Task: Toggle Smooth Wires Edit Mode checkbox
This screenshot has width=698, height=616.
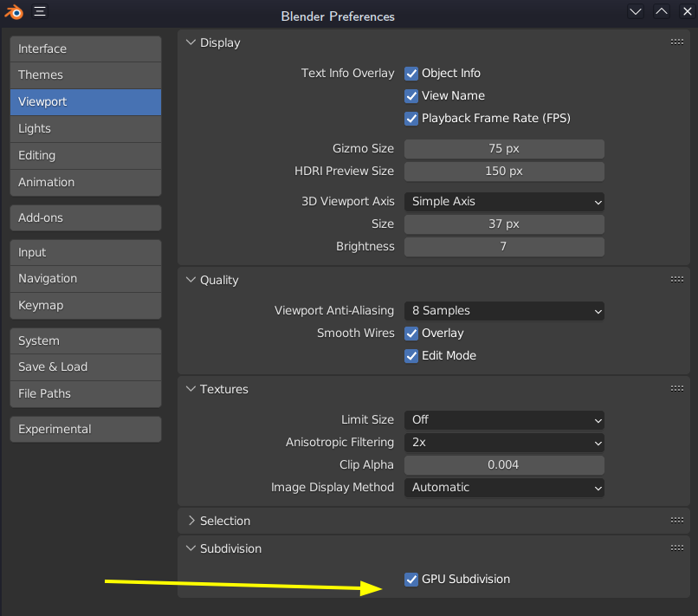Action: [x=411, y=356]
